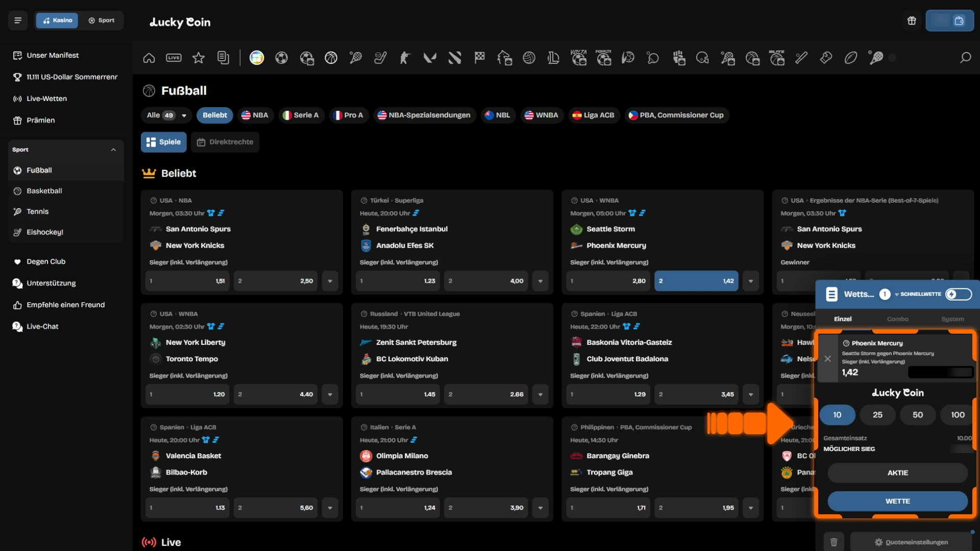Select the tennis racket sport icon
Viewport: 980px width, 551px height.
356,58
